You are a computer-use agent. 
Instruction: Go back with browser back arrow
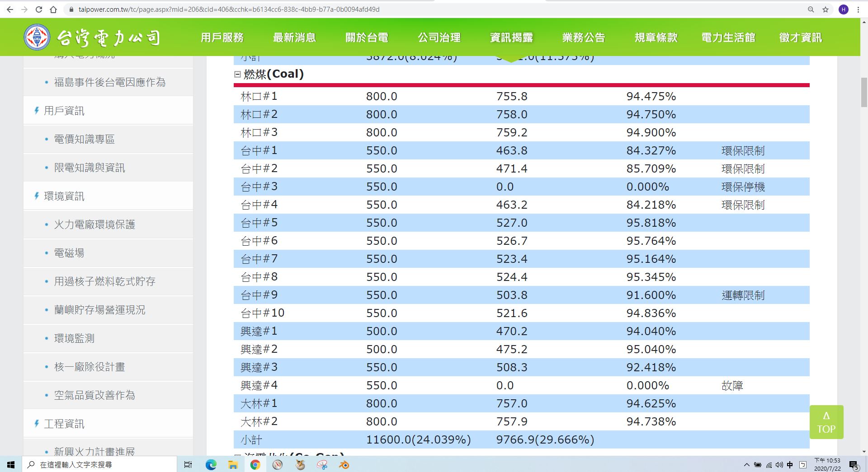(x=9, y=9)
